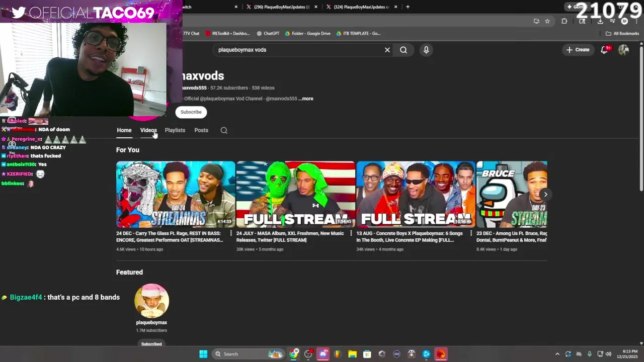Open Chrome downloads icon

tap(600, 21)
